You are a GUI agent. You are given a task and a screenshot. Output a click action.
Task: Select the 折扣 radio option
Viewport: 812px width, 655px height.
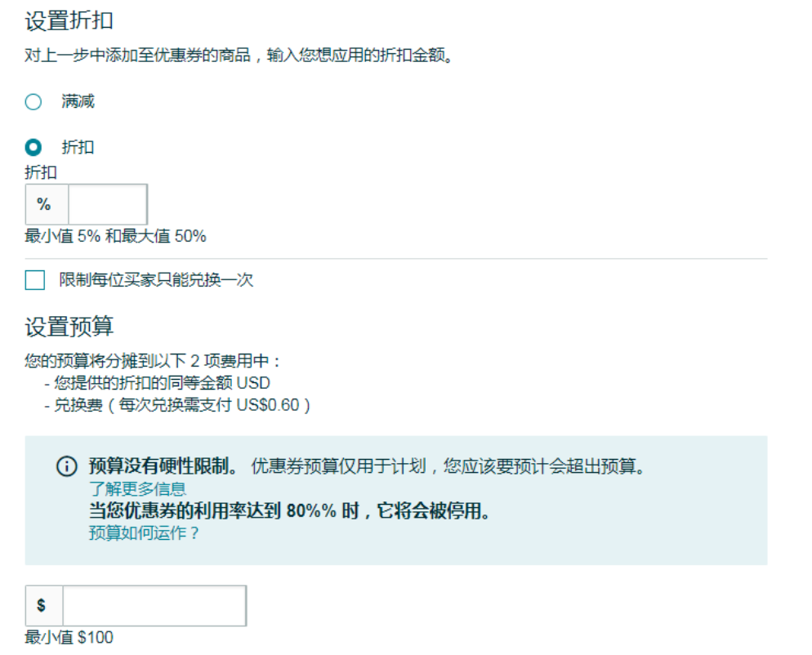coord(33,148)
